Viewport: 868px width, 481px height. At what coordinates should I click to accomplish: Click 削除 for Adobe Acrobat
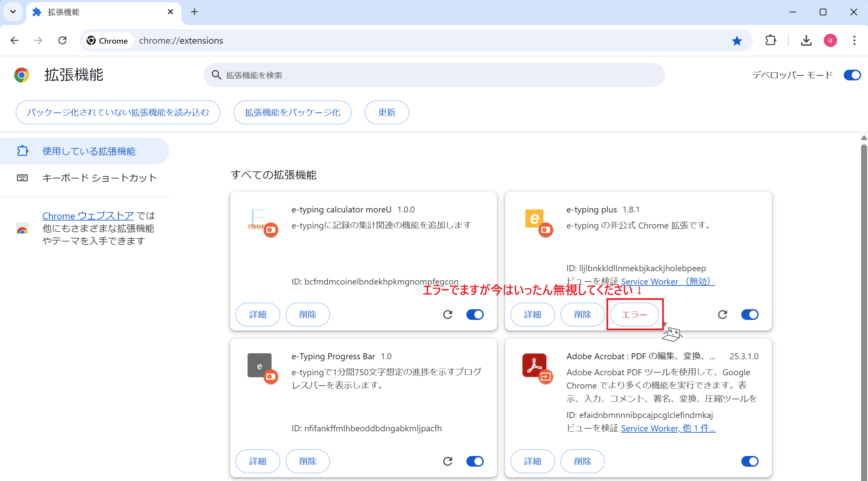click(582, 461)
